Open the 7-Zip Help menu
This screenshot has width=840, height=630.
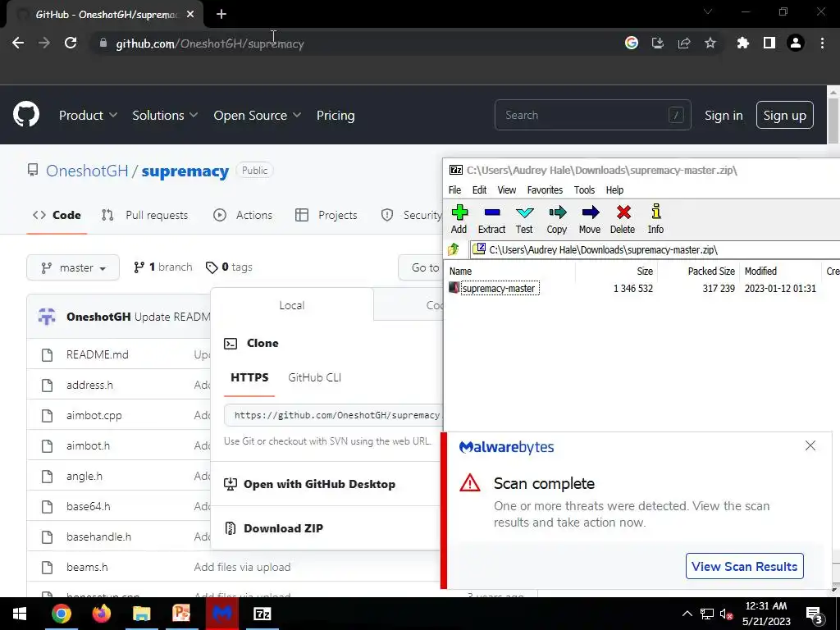pos(614,189)
